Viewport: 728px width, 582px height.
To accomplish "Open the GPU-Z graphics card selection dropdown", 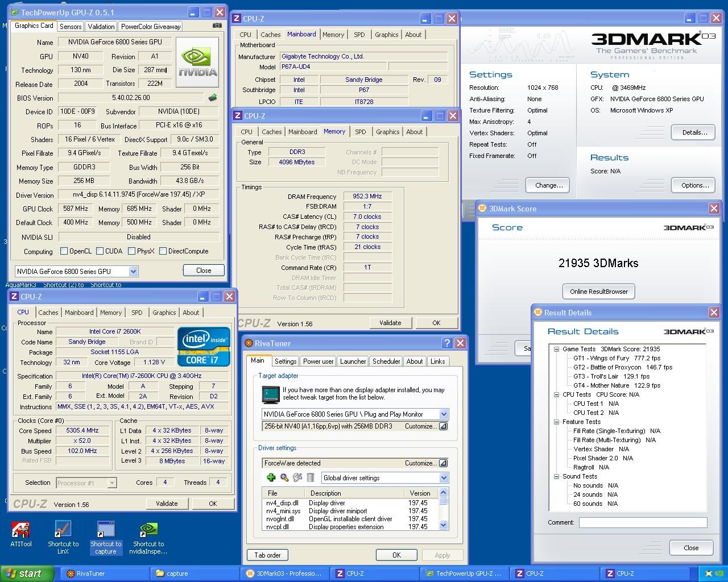I will [133, 271].
